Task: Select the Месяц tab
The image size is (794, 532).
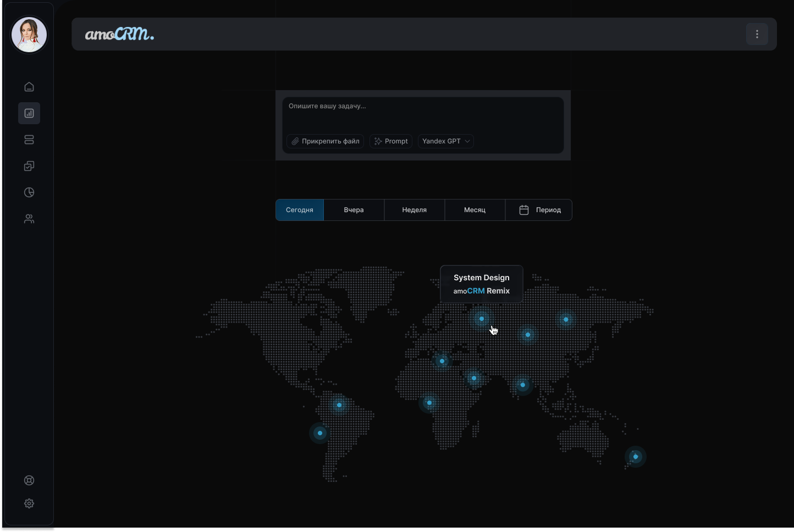Action: (475, 210)
